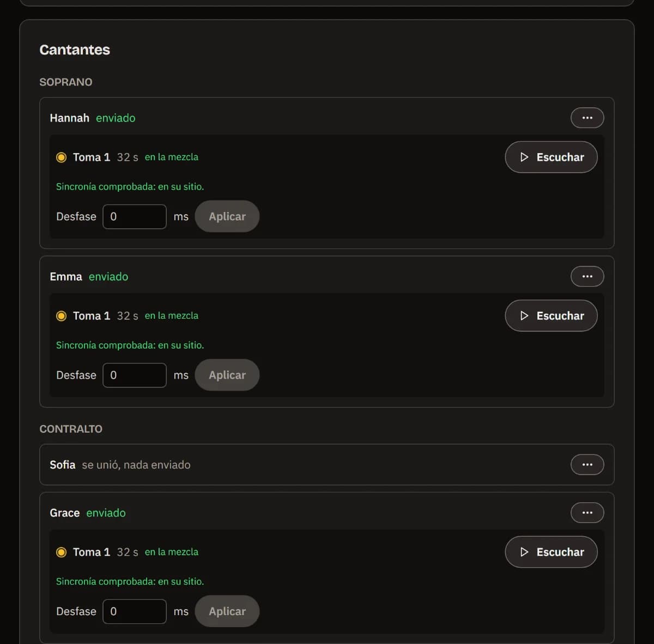Click Emma's 'enviado' status text
Viewport: 654px width, 644px height.
tap(108, 276)
